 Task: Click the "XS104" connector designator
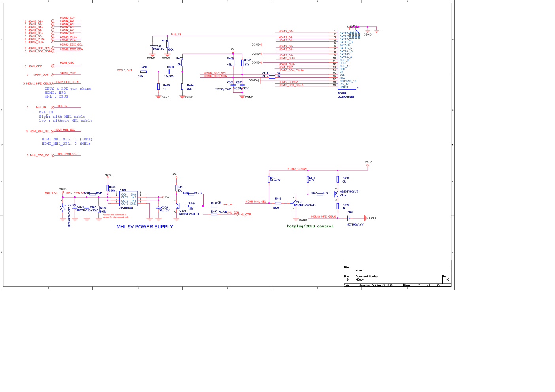pyautogui.click(x=342, y=94)
